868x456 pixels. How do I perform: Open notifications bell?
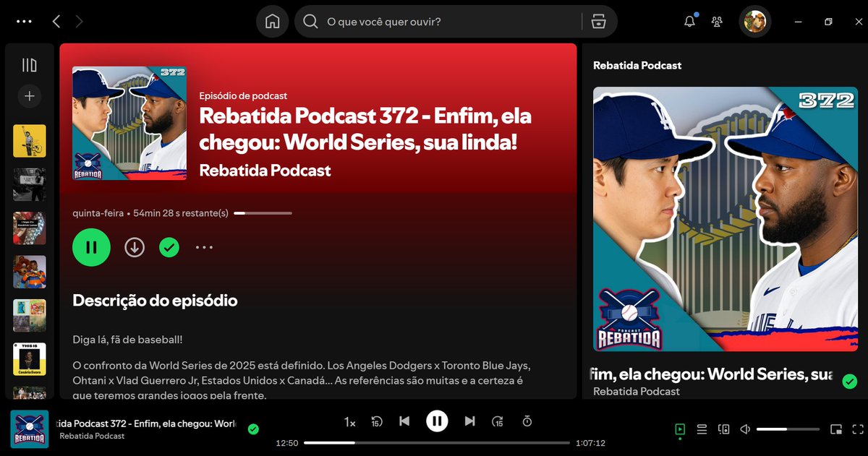point(689,22)
